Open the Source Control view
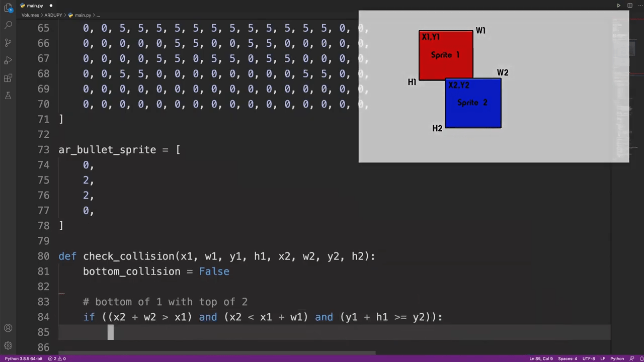Image resolution: width=644 pixels, height=362 pixels. tap(8, 43)
